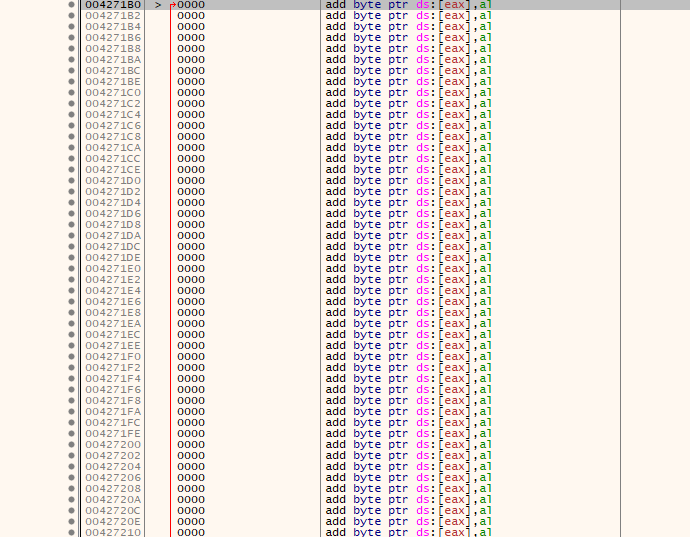The height and width of the screenshot is (537, 690).
Task: Click the red jump arrow at 004271B0
Action: coord(172,5)
